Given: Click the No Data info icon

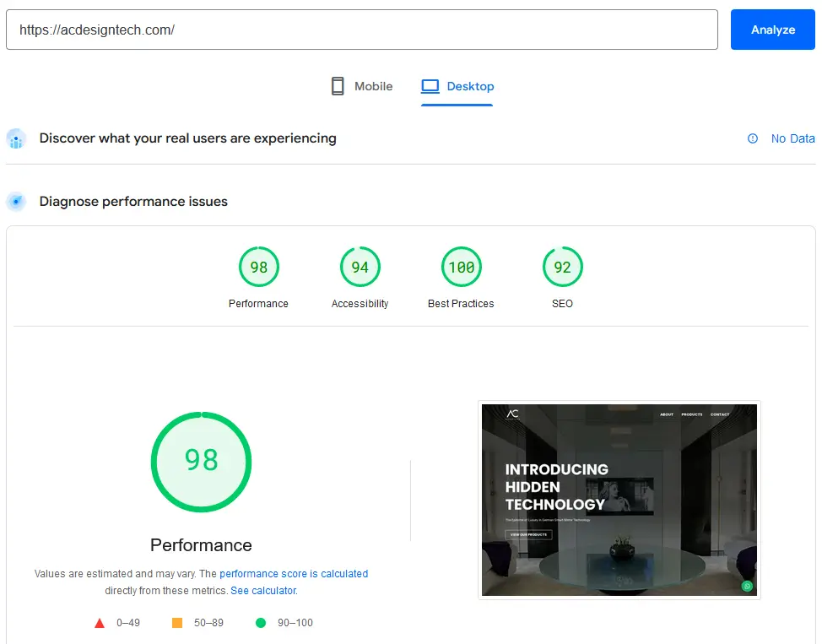Looking at the screenshot, I should [753, 138].
